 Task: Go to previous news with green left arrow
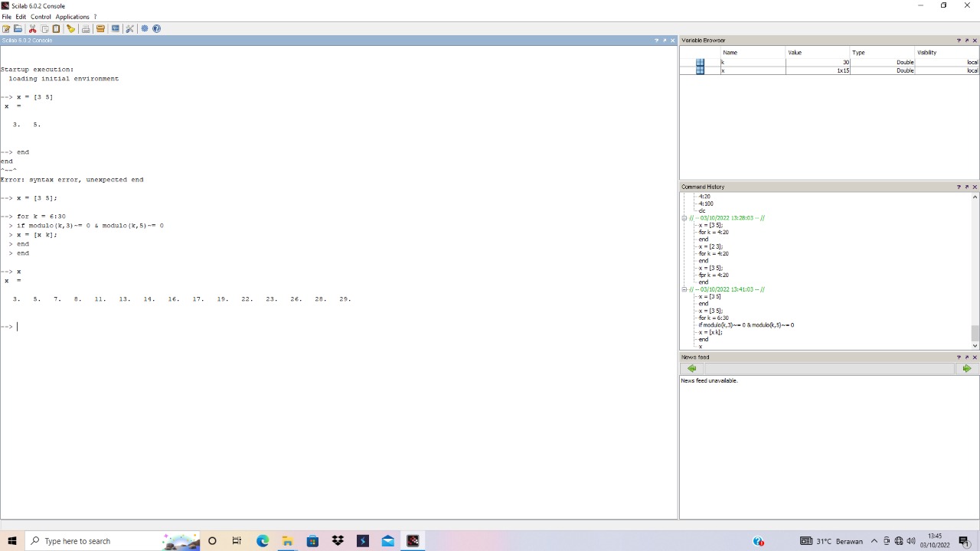point(692,368)
